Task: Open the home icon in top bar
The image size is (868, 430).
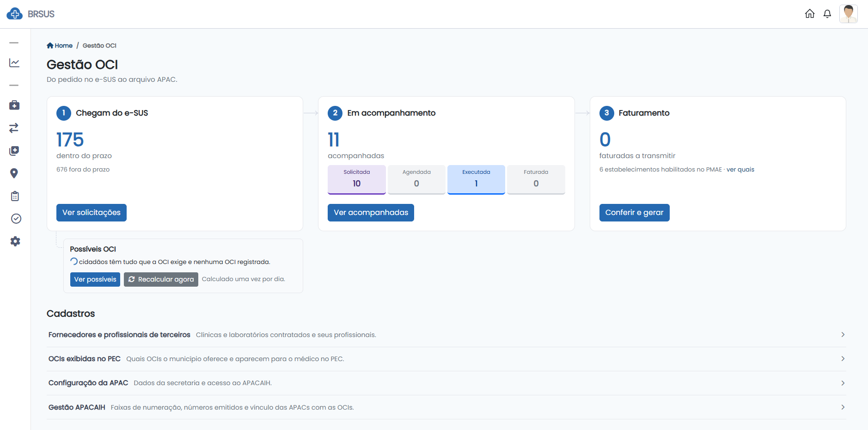Action: (810, 14)
